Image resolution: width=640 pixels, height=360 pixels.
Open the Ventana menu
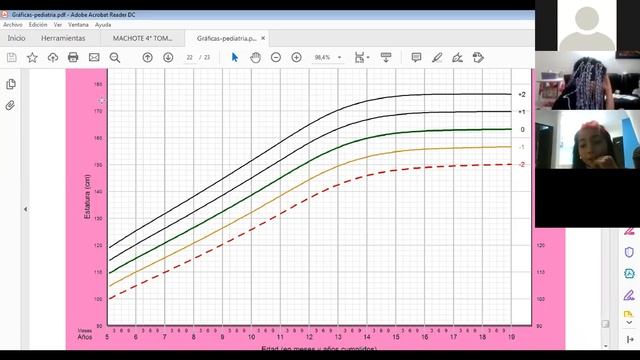[x=78, y=25]
